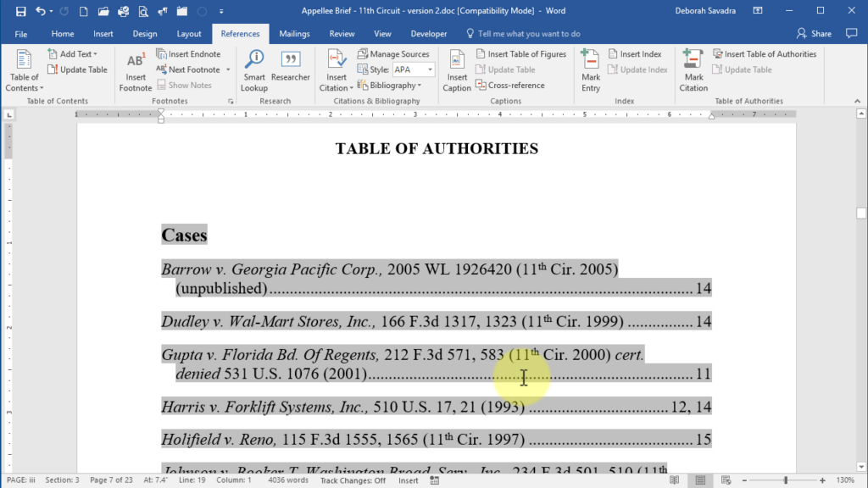
Task: Switch to the Mailings tab
Action: pos(294,34)
